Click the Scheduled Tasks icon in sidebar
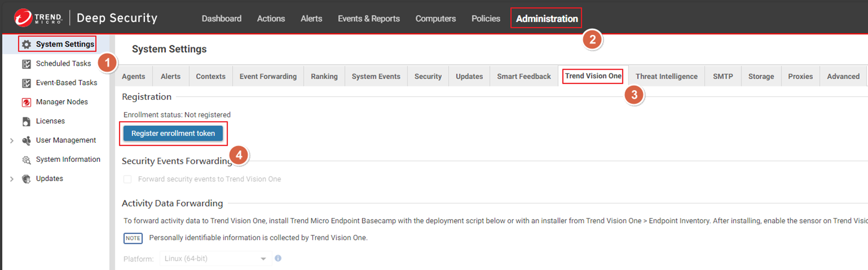Viewport: 868px width, 270px height. [26, 64]
